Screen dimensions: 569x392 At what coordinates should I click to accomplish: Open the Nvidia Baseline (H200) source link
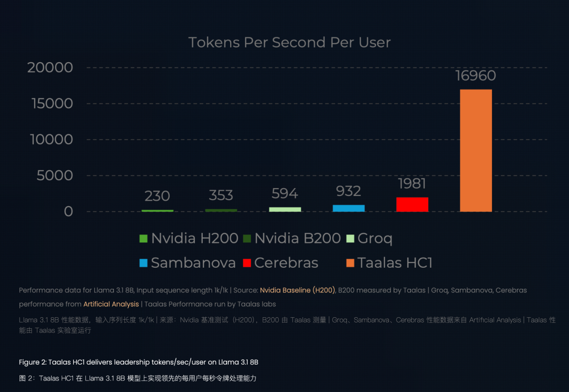click(297, 290)
